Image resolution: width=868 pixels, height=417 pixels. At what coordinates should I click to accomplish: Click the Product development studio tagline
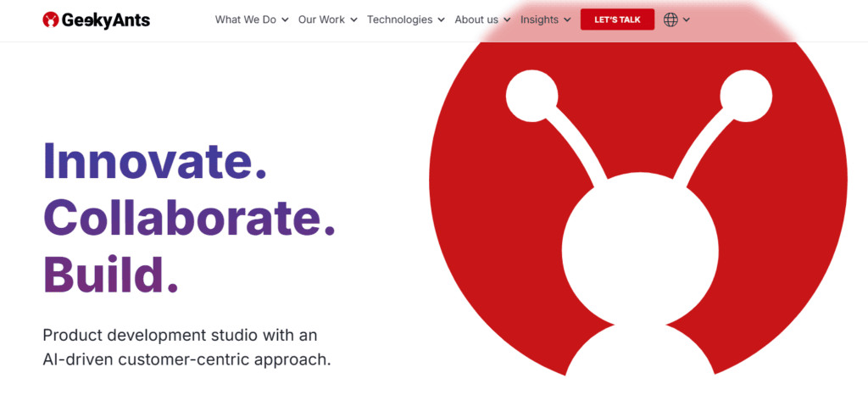tap(180, 335)
